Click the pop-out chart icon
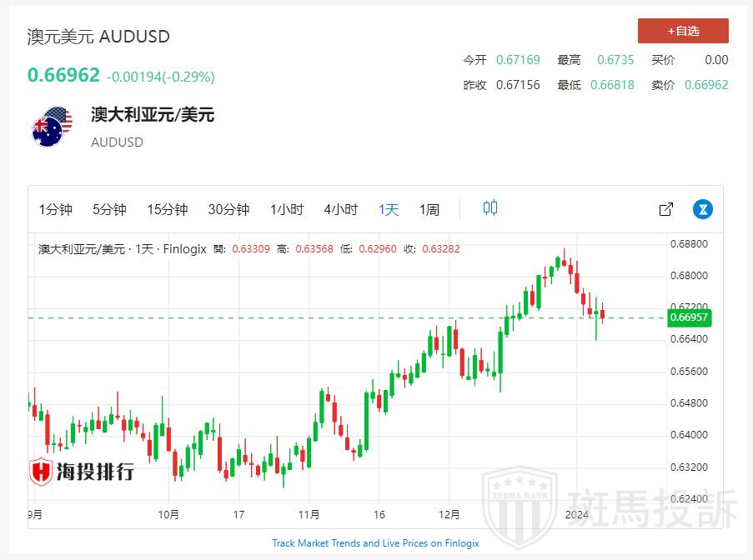Image resolution: width=753 pixels, height=560 pixels. (665, 209)
